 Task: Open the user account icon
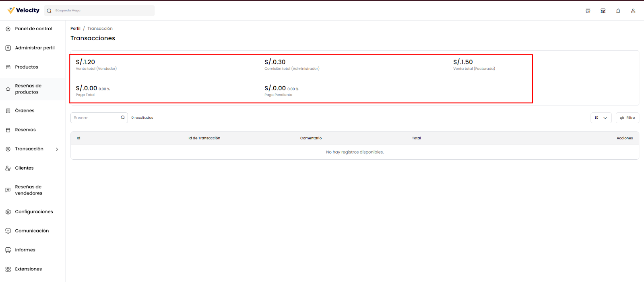coord(633,11)
